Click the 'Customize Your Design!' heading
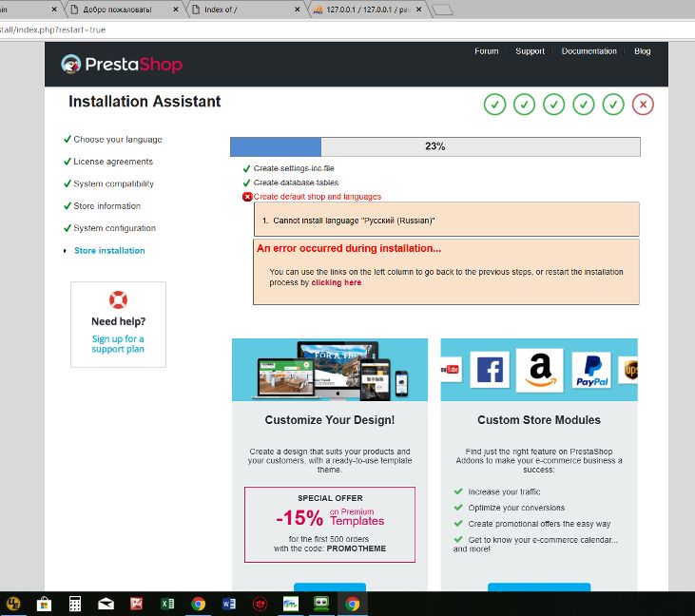The height and width of the screenshot is (616, 695). 329,419
